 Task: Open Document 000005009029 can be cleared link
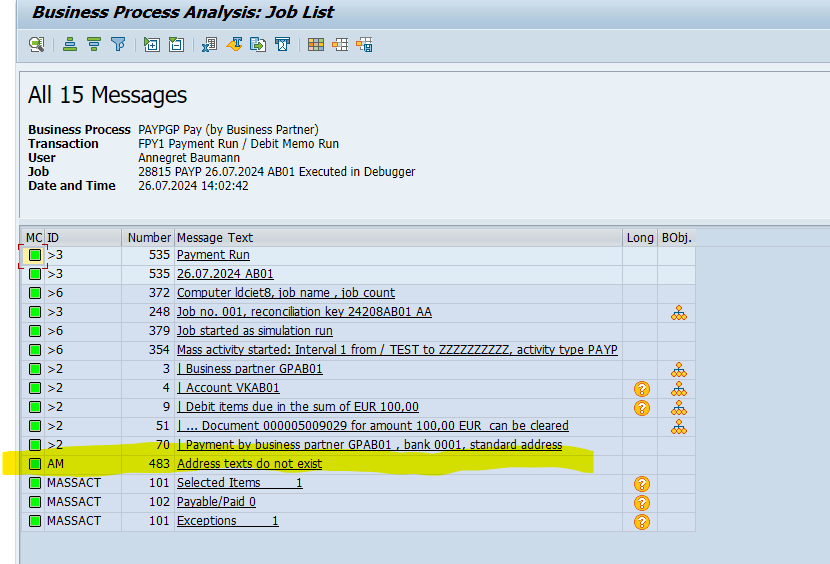point(372,426)
